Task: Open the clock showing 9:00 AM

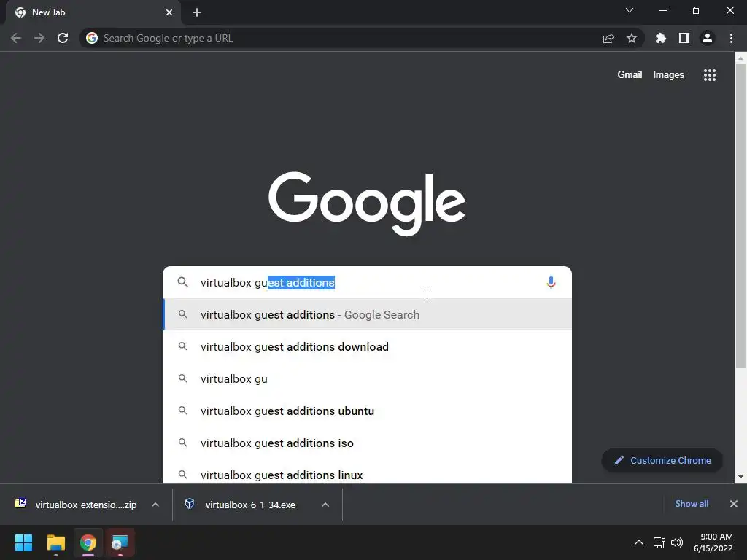Action: click(x=713, y=542)
